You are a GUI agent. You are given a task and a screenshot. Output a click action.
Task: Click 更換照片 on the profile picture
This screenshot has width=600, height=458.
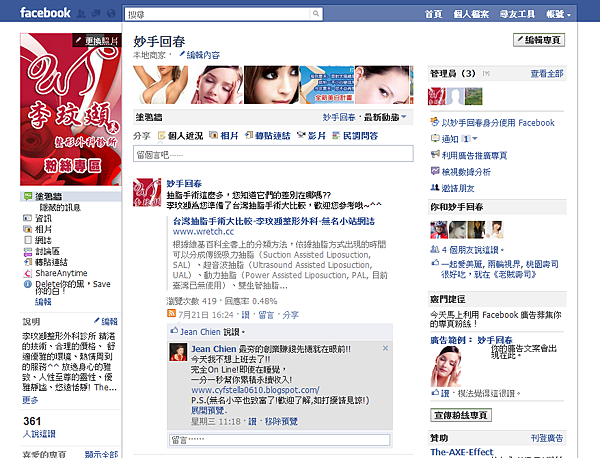pos(97,40)
